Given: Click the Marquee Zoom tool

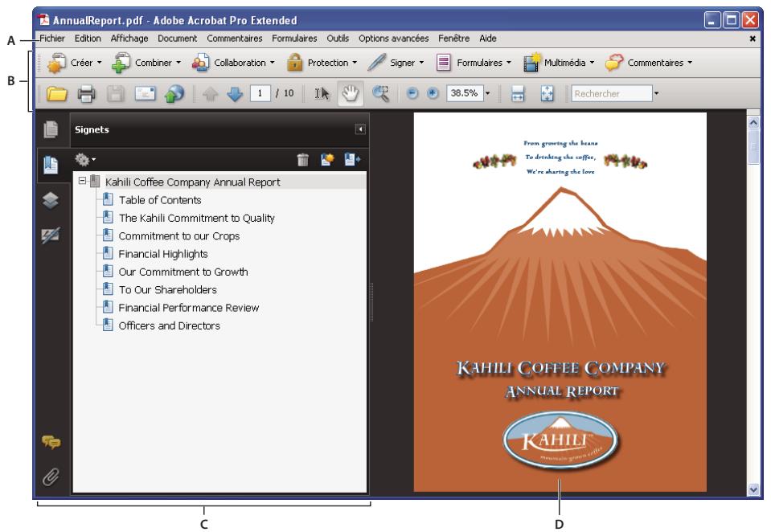Looking at the screenshot, I should coord(380,93).
